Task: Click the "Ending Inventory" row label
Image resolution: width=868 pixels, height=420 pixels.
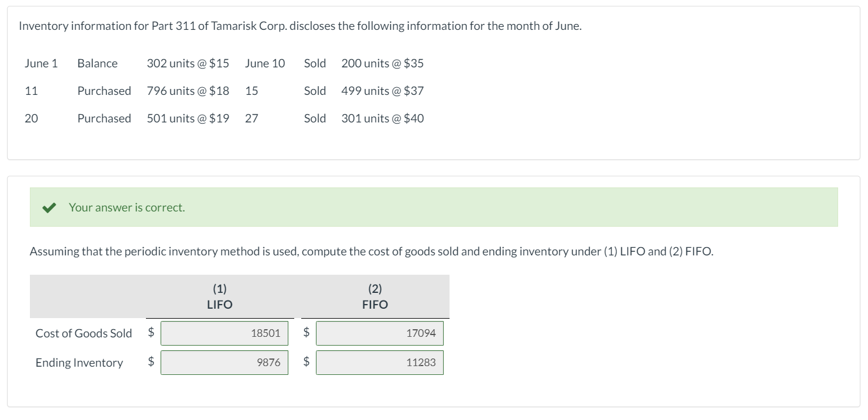Action: pyautogui.click(x=79, y=363)
